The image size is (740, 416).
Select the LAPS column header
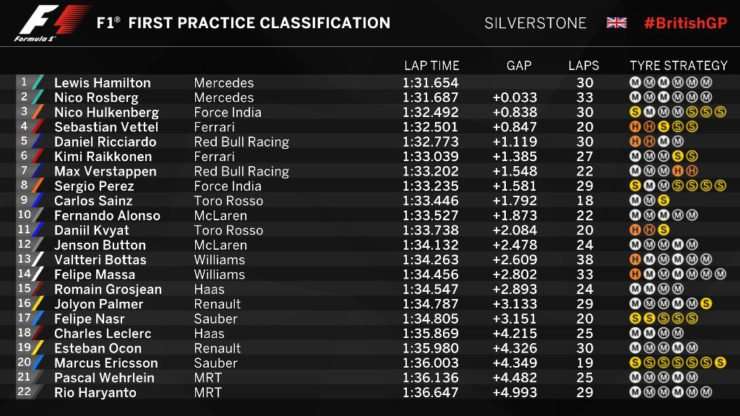[x=584, y=66]
